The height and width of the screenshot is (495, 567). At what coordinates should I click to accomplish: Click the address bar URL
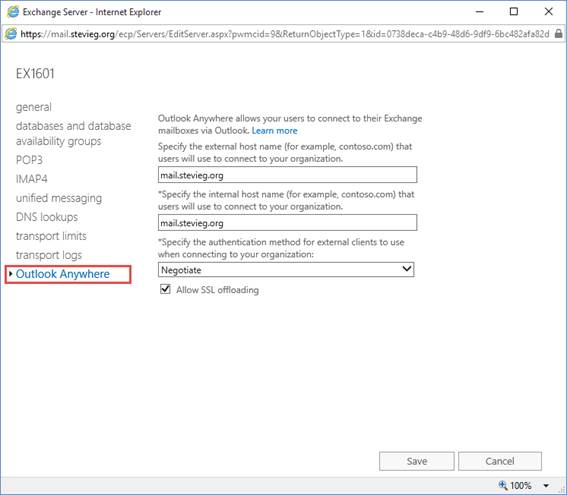click(285, 34)
